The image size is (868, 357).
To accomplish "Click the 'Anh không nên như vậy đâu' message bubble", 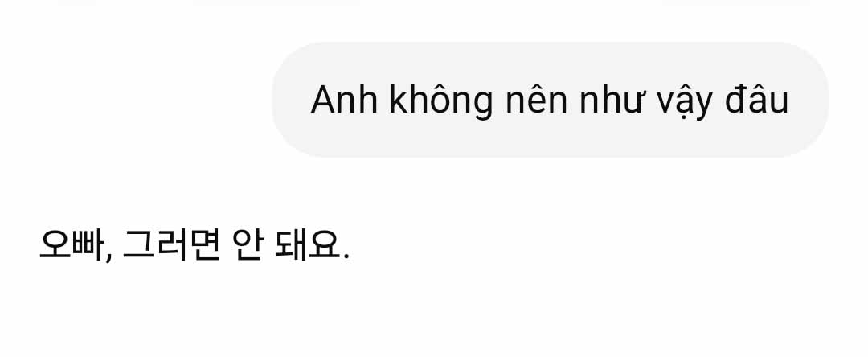I will pos(551,100).
